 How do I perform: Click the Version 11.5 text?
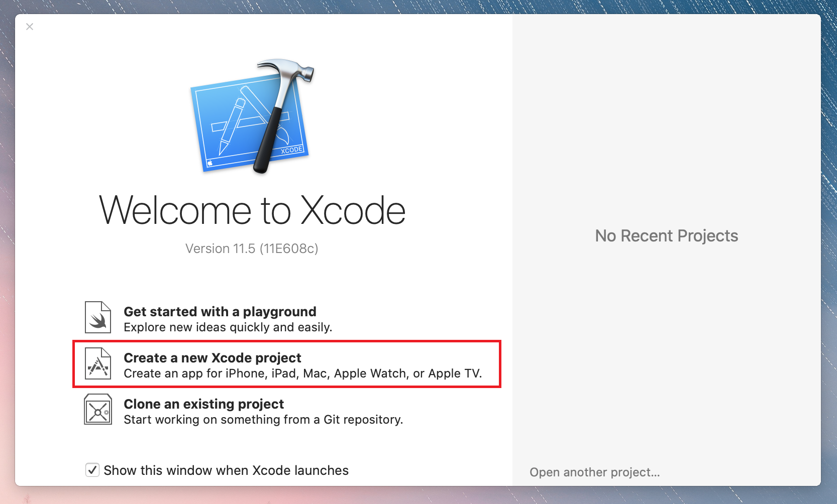point(251,248)
